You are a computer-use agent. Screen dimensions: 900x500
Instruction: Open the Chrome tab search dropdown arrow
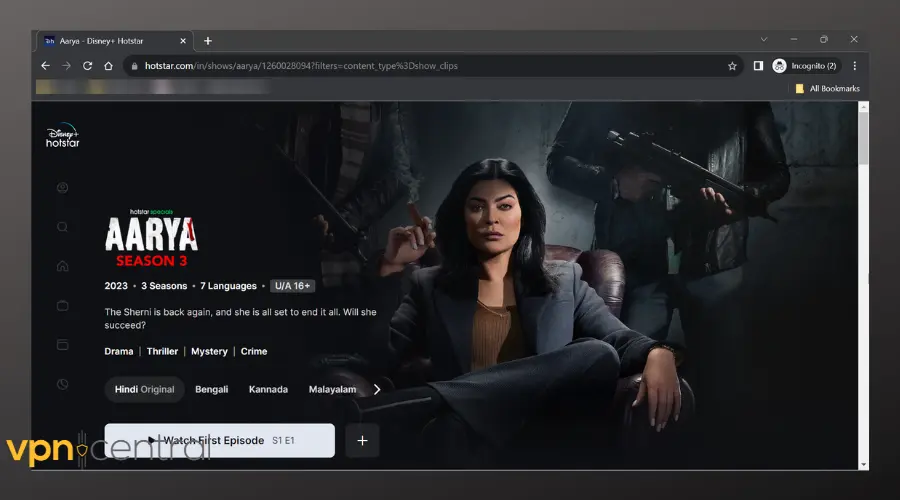(764, 40)
